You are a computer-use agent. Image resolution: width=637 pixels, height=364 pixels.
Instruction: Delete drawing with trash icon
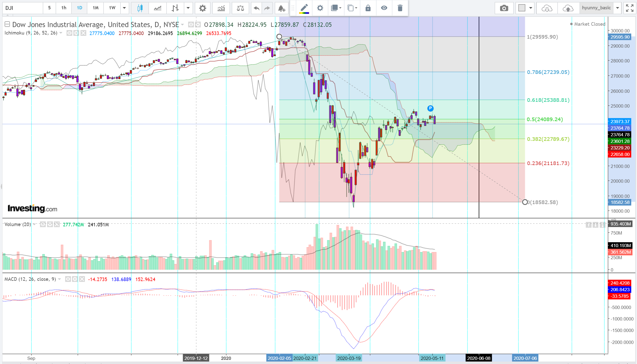(x=400, y=8)
